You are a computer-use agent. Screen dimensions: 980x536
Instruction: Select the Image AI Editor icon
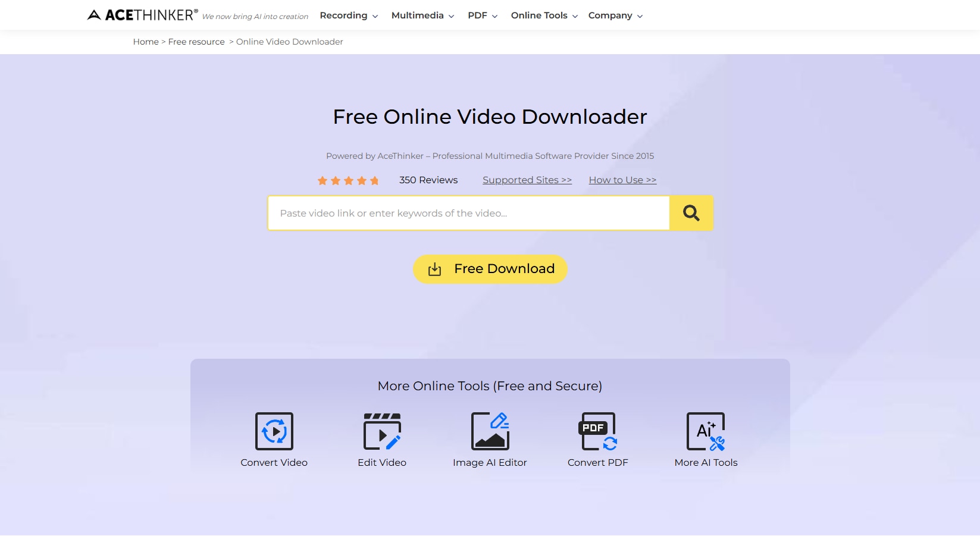click(490, 431)
